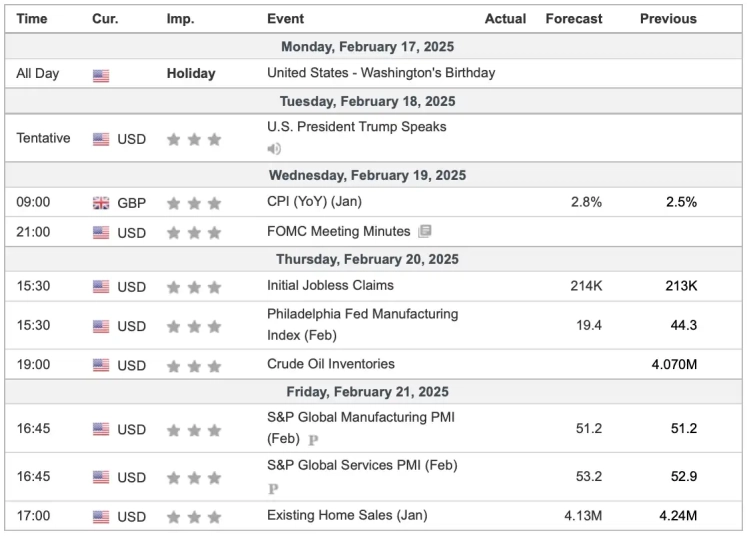Open the document icon beside FOMC Meeting Minutes

click(x=425, y=231)
